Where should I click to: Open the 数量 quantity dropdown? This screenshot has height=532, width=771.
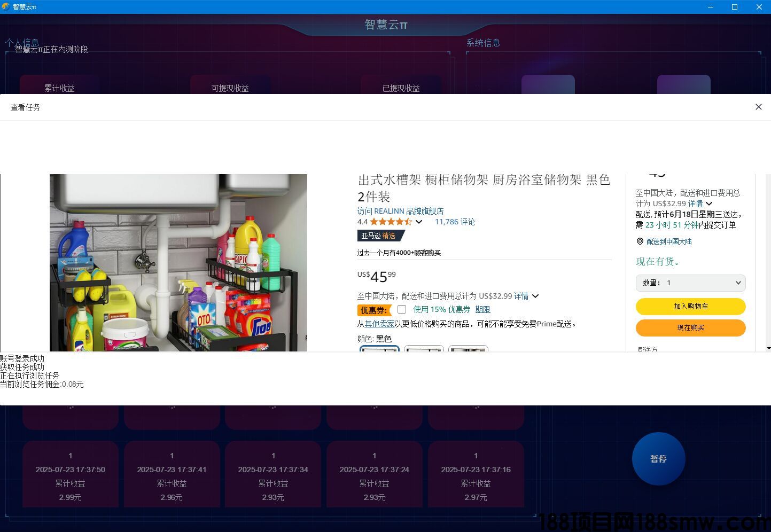pos(690,283)
